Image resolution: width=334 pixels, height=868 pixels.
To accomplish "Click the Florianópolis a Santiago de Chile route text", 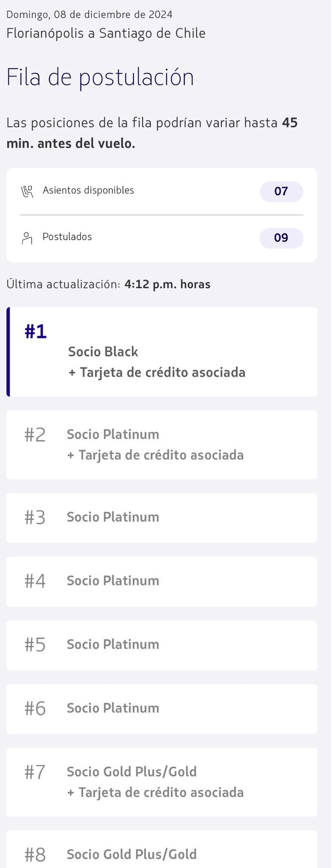I will click(106, 33).
